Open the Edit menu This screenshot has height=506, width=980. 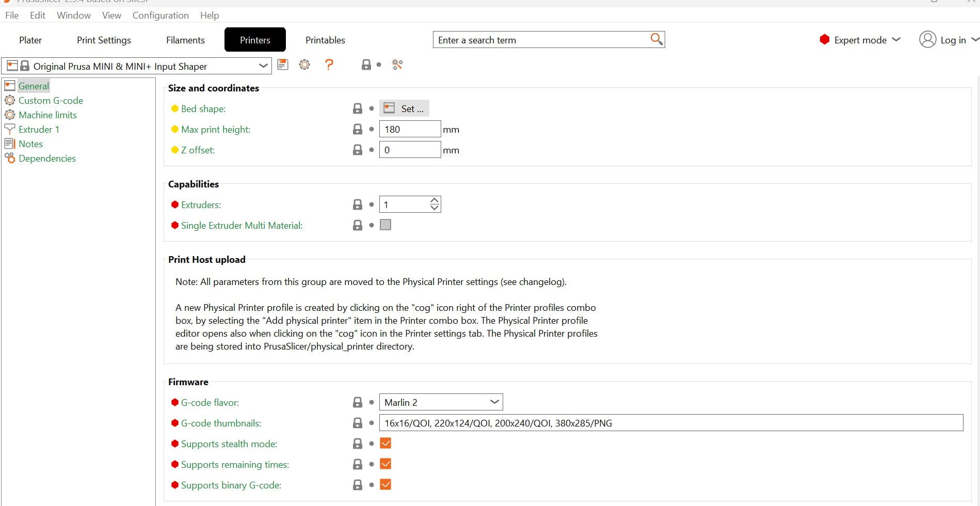[38, 15]
